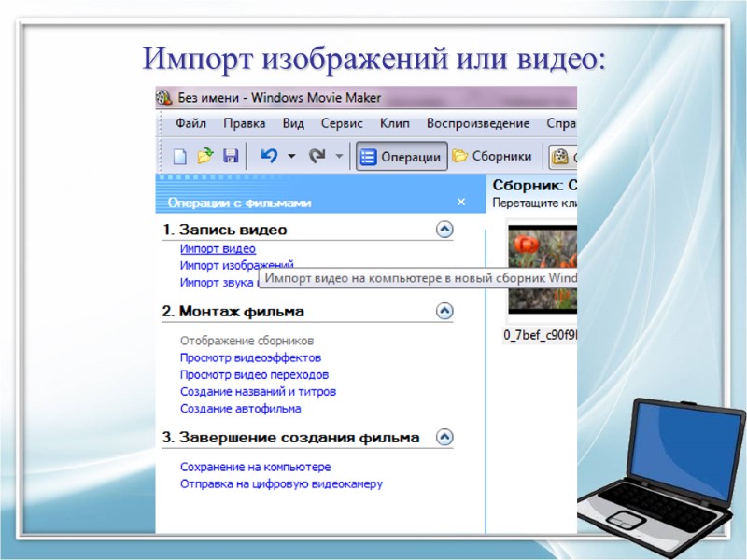This screenshot has height=560, width=747.
Task: Click the Redo arrow icon
Action: pos(317,155)
